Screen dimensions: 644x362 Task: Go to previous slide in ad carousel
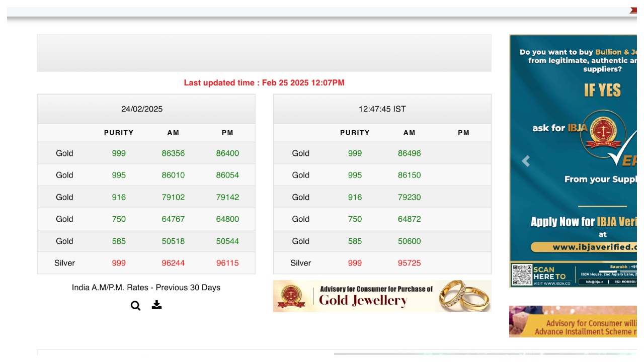pos(526,161)
